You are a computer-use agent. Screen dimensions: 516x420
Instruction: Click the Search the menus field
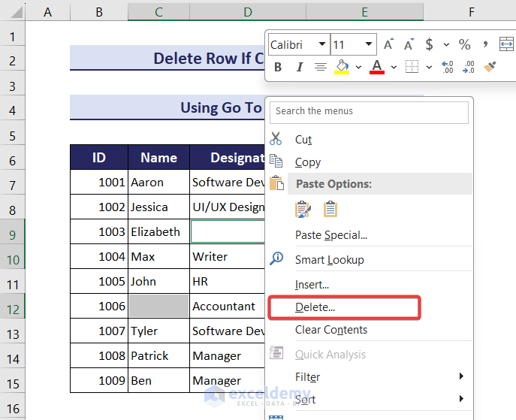coord(370,111)
